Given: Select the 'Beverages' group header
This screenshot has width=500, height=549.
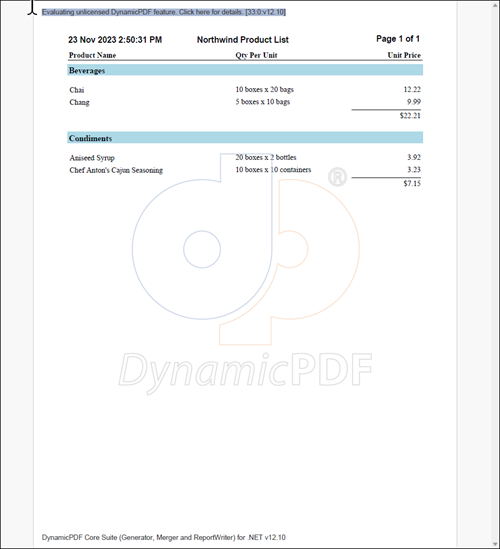Looking at the screenshot, I should coord(245,70).
